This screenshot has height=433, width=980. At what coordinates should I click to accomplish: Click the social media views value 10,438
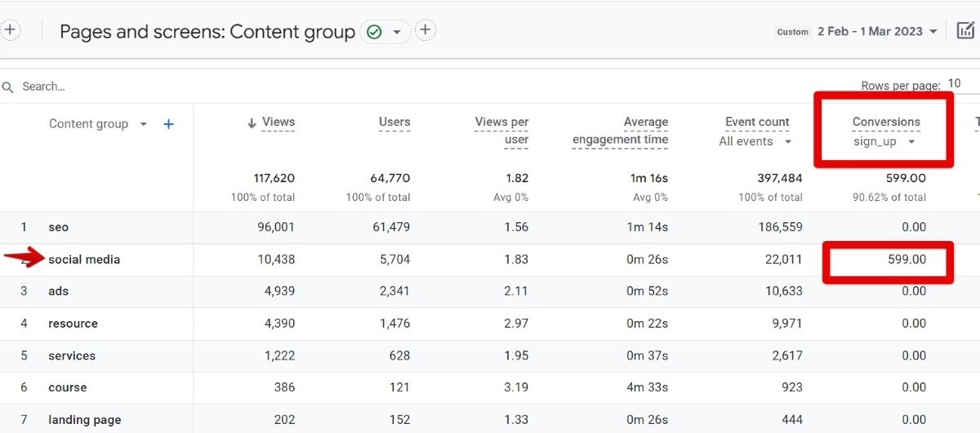point(276,259)
